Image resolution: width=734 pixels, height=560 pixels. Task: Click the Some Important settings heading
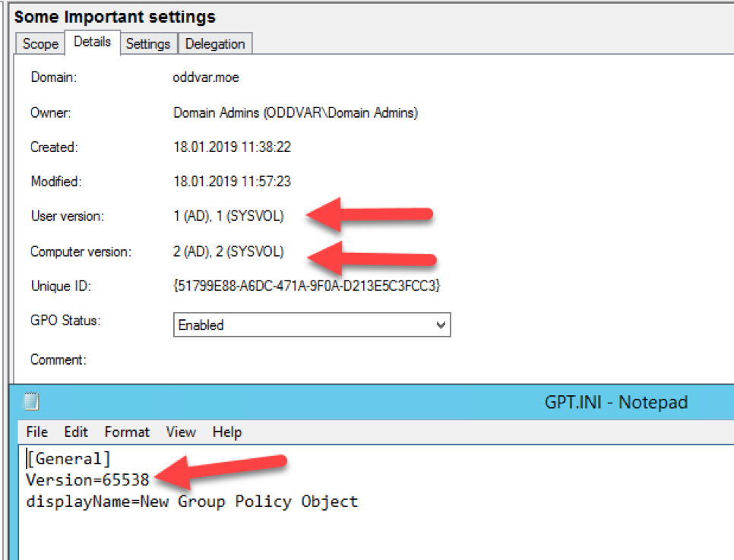point(115,17)
